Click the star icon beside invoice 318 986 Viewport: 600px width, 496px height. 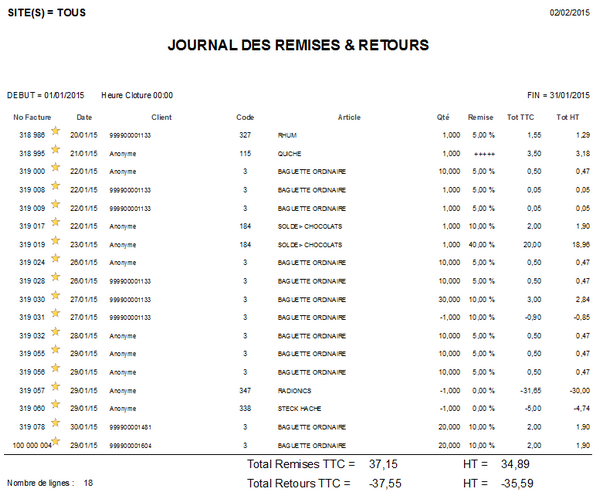click(x=56, y=133)
